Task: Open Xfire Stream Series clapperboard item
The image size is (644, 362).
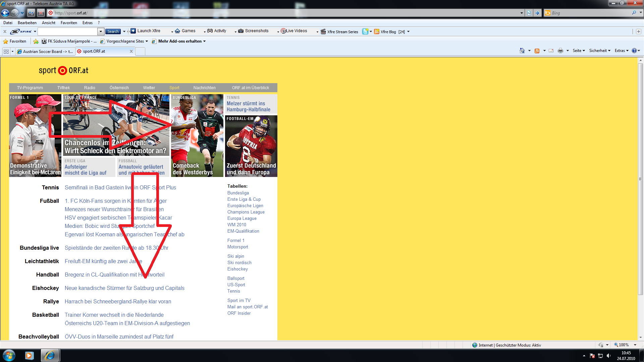Action: [339, 32]
